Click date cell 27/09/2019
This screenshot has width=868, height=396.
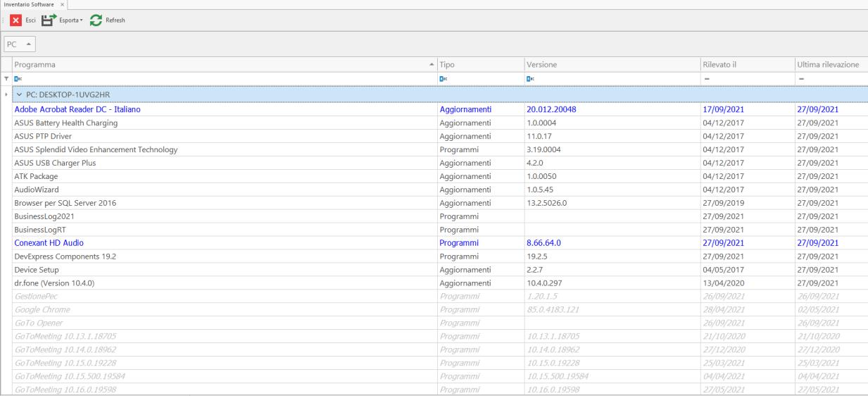[747, 203]
